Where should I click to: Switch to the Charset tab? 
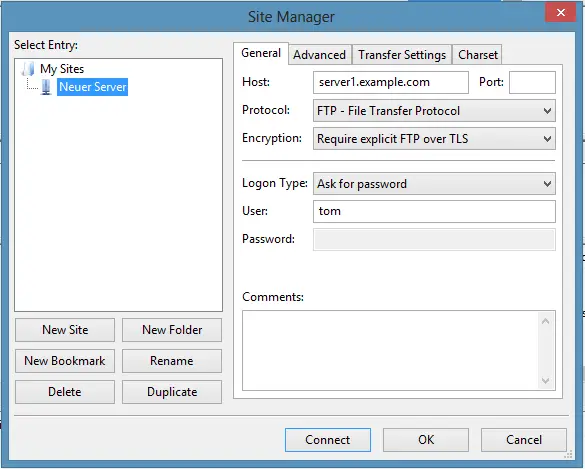pyautogui.click(x=477, y=55)
